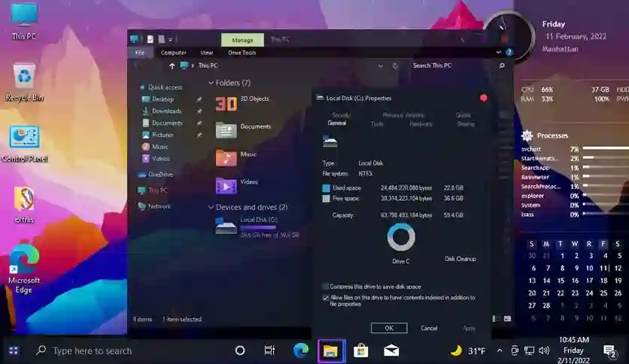Open the File menu in Explorer
Viewport: 629px width, 364px height.
[x=140, y=53]
